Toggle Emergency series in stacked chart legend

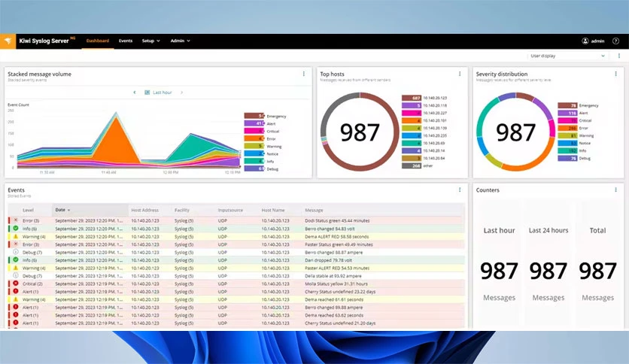265,116
